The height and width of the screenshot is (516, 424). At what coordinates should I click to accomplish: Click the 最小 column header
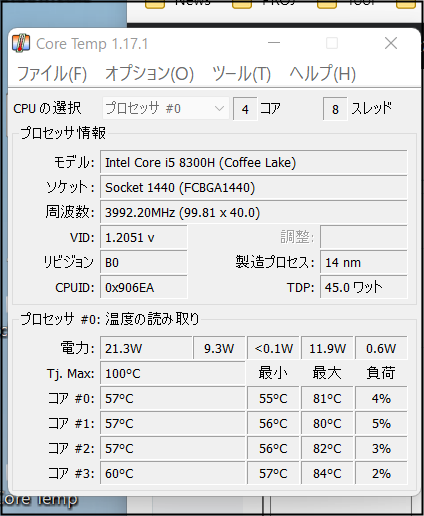click(x=273, y=373)
